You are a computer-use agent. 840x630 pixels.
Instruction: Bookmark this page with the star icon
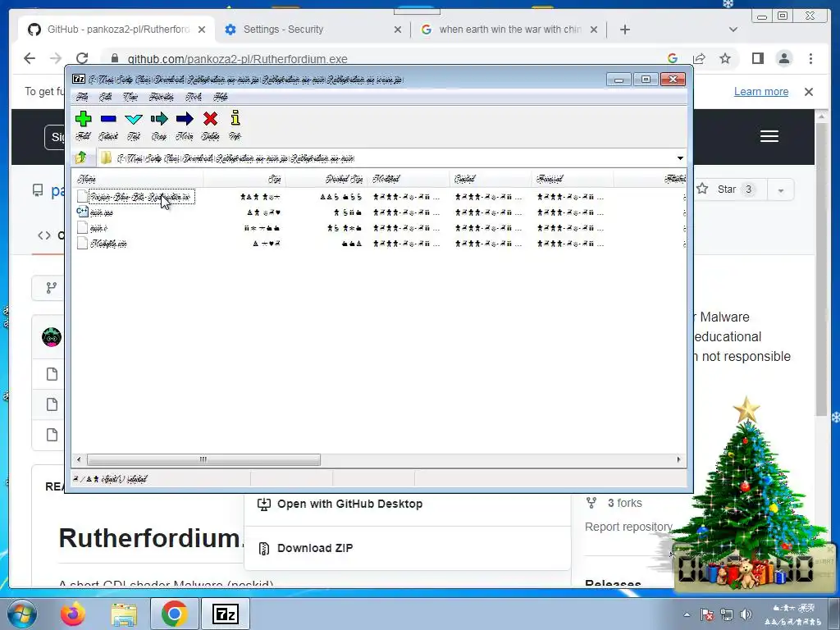coord(725,58)
